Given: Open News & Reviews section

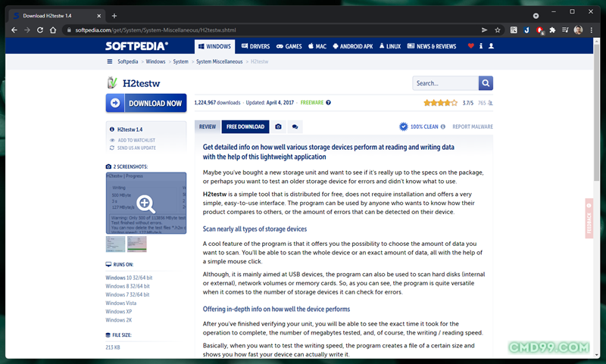Looking at the screenshot, I should pos(432,46).
